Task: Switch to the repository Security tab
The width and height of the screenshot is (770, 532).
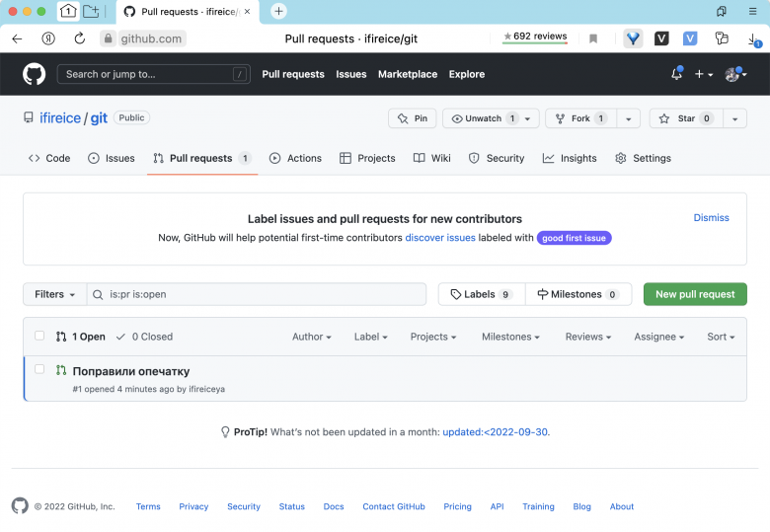Action: click(497, 158)
